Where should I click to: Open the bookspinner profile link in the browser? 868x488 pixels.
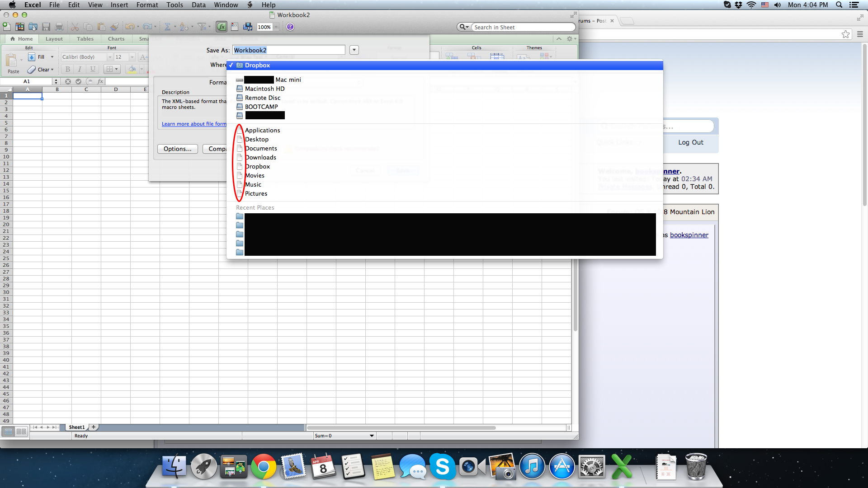(689, 235)
